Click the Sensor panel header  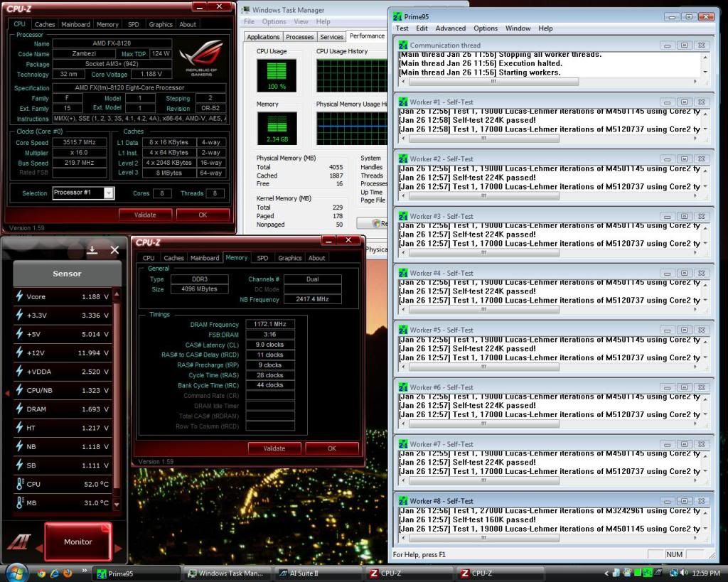[x=67, y=274]
